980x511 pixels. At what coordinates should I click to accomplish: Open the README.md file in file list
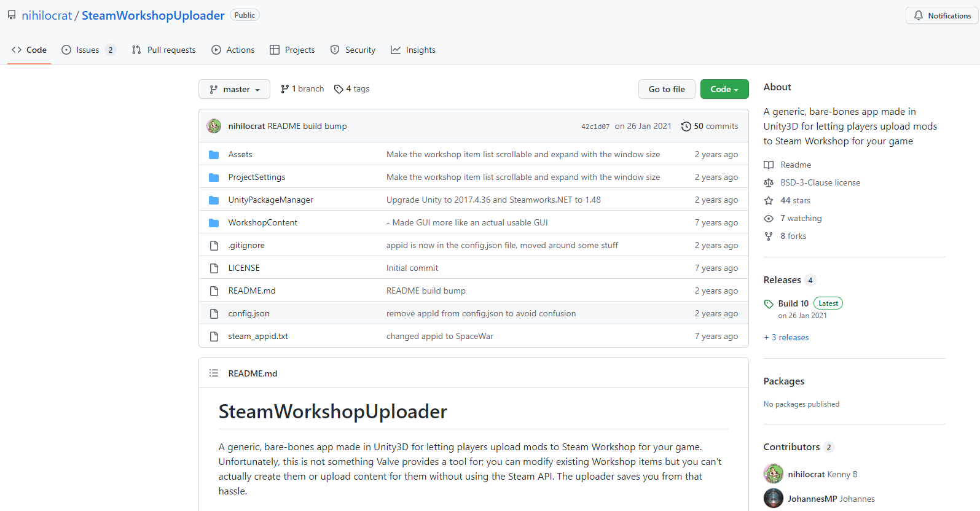pos(252,291)
